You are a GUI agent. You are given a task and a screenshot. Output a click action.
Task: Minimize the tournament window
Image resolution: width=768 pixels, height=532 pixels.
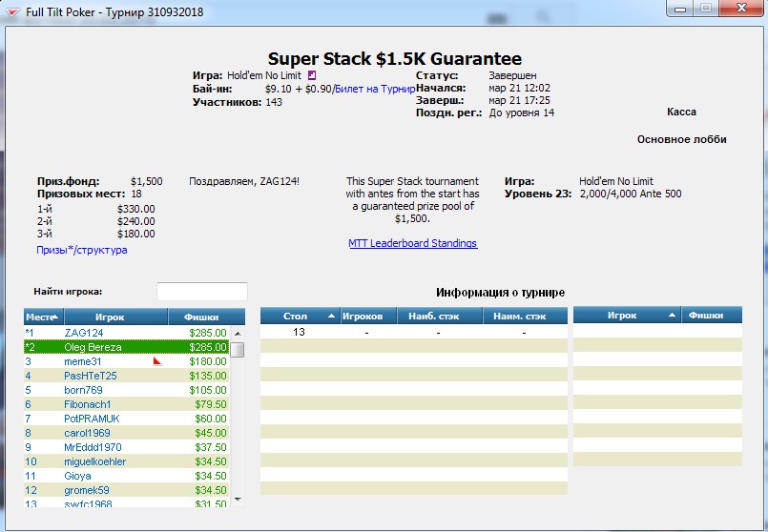(680, 9)
